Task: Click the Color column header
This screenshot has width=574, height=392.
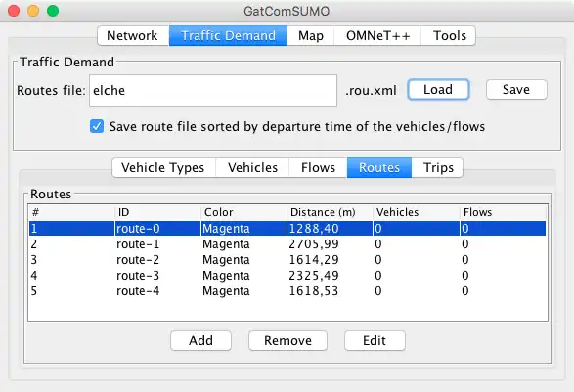Action: [243, 212]
